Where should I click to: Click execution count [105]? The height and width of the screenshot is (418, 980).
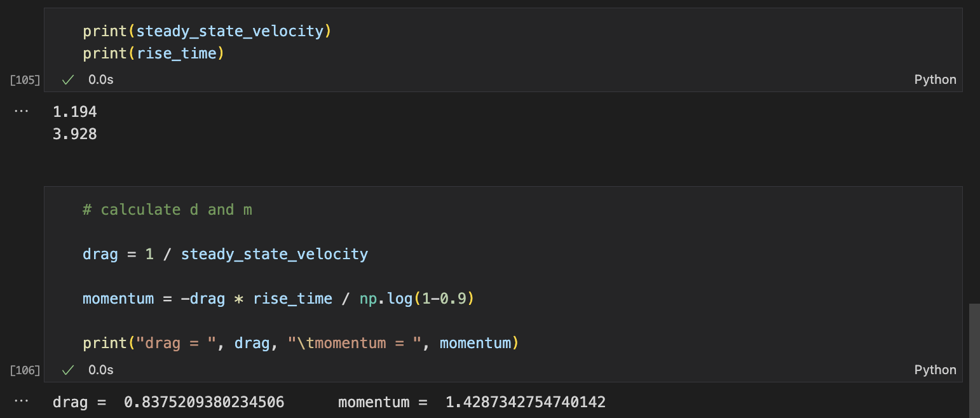pos(25,80)
